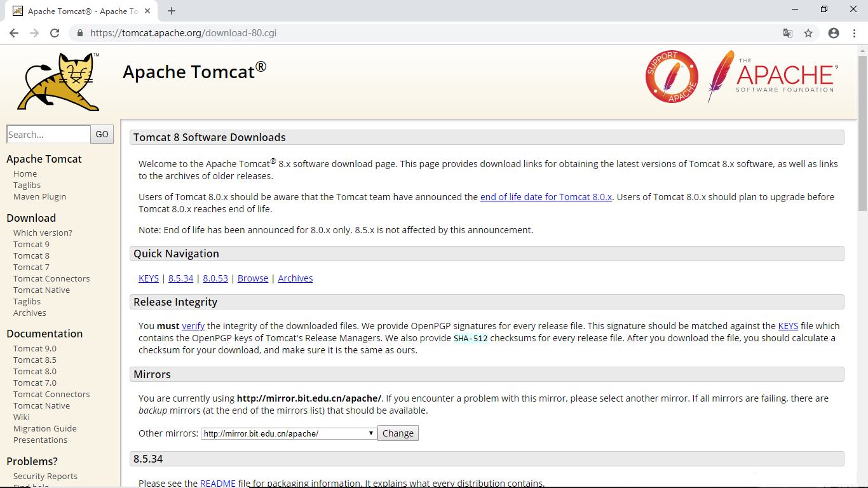Click the Apache Tomcat page title
The image size is (868, 488).
(x=194, y=71)
